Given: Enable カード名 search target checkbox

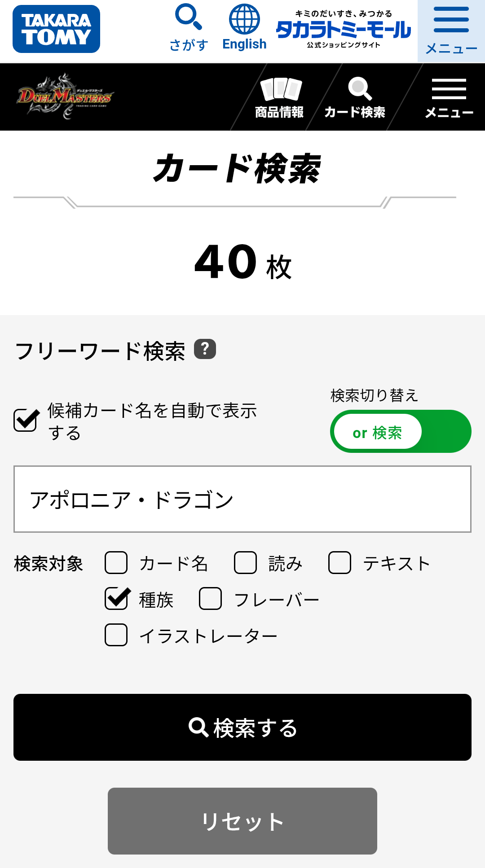Looking at the screenshot, I should tap(116, 563).
